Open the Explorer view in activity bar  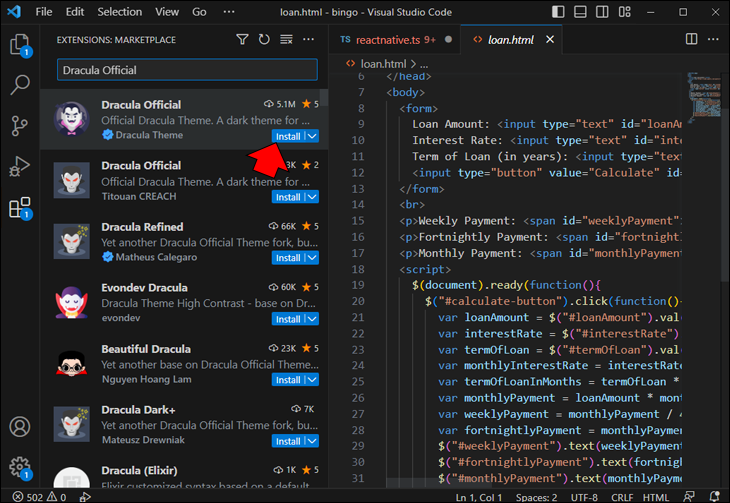20,46
